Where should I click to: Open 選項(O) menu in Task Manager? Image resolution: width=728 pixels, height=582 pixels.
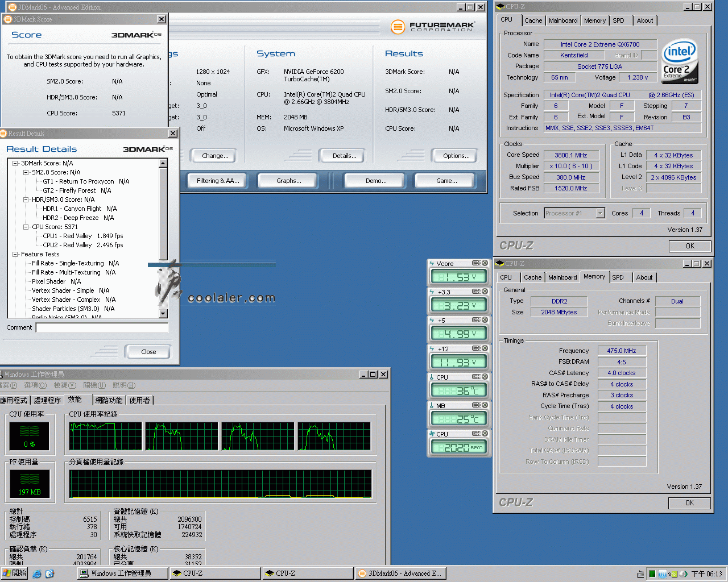[35, 385]
